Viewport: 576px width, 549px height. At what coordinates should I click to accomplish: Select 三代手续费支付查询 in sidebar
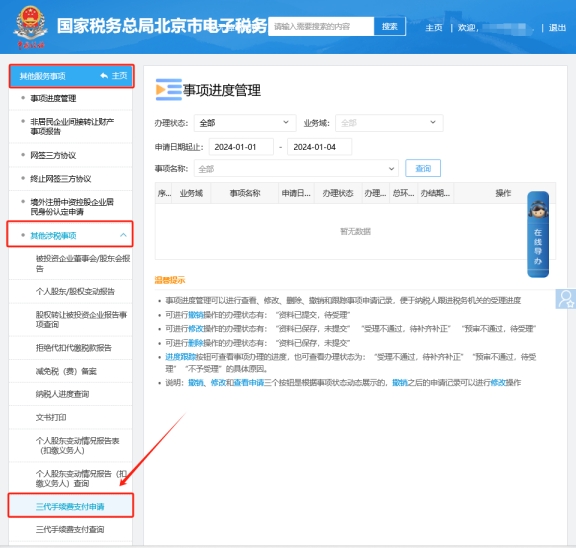[70, 530]
